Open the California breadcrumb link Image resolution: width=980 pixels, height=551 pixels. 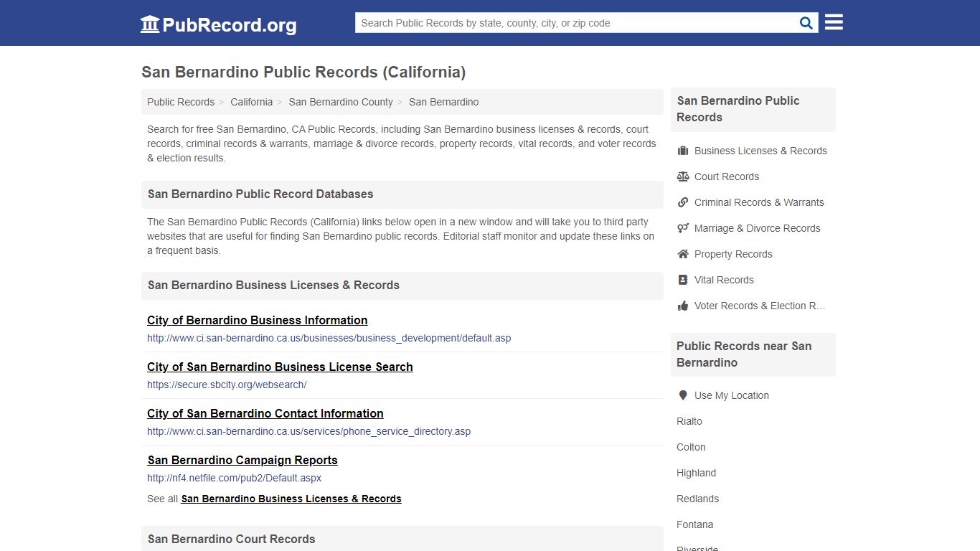251,102
